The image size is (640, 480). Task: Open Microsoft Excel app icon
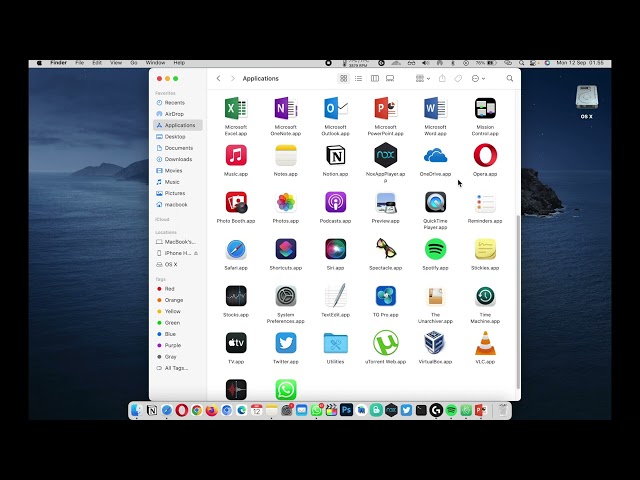click(236, 109)
